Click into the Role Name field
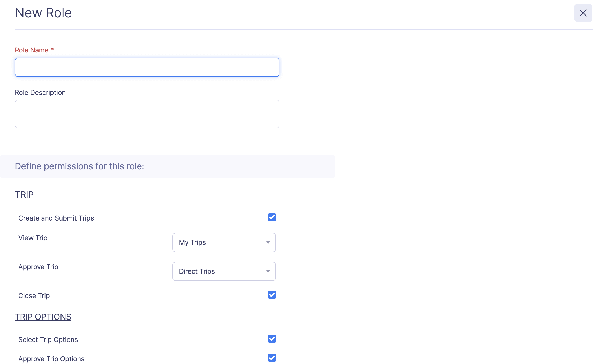Screen dimensions: 598x364 (x=147, y=67)
